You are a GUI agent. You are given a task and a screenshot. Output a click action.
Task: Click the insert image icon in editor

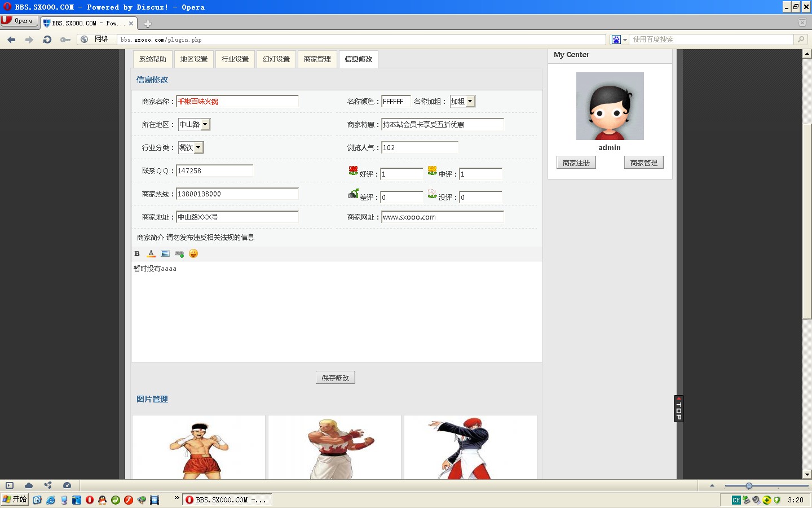tap(165, 253)
